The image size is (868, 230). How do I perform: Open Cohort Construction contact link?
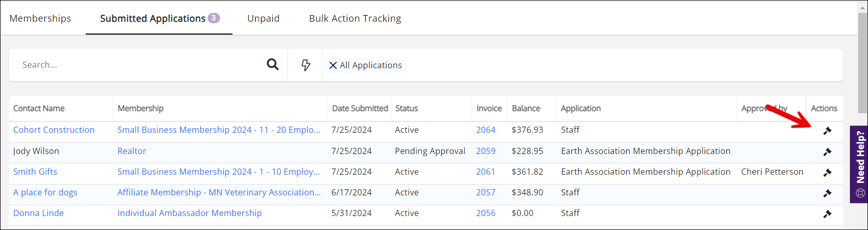54,130
